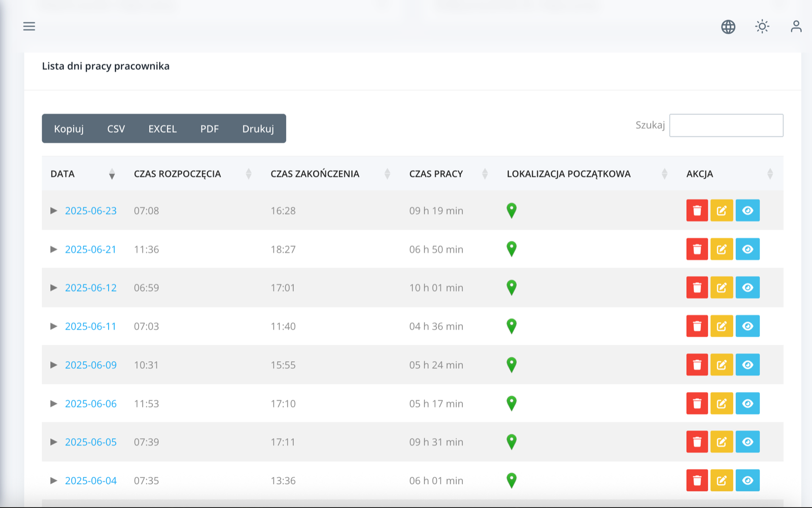812x508 pixels.
Task: Edit the 2025-06-12 work day
Action: tap(722, 288)
